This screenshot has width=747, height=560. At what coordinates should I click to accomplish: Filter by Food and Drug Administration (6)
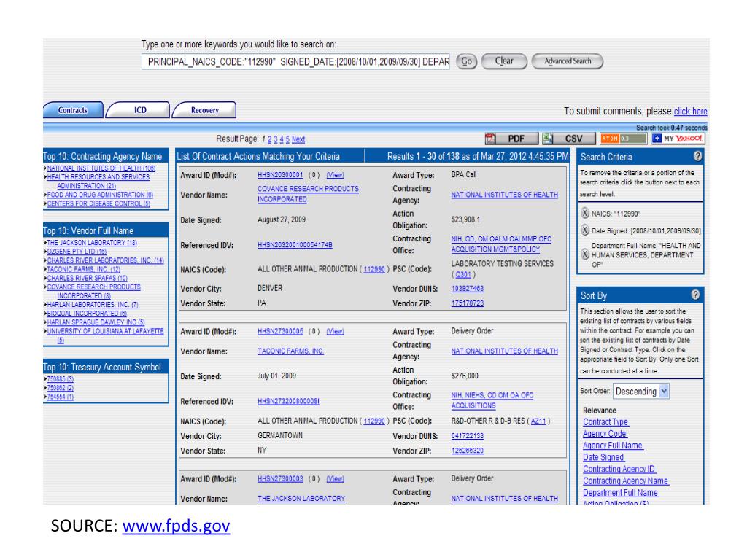tap(100, 195)
